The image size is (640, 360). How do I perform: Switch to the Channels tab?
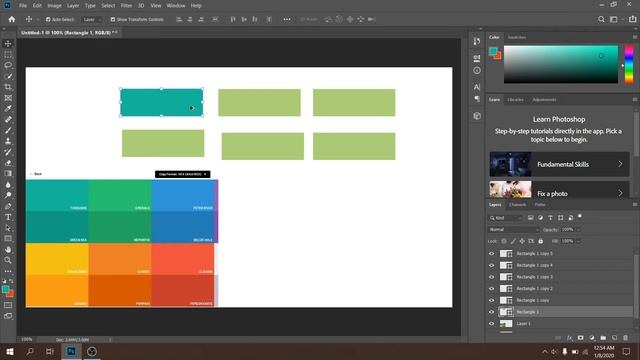pyautogui.click(x=518, y=204)
